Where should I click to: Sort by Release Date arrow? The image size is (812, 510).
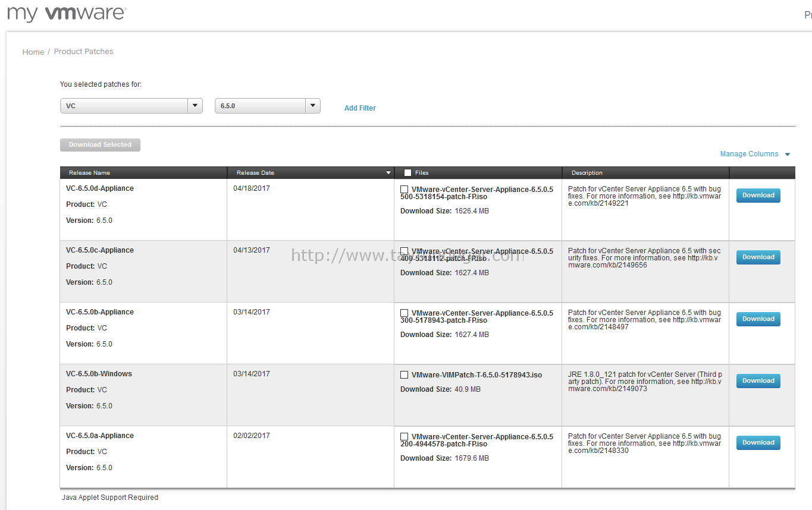pyautogui.click(x=388, y=173)
